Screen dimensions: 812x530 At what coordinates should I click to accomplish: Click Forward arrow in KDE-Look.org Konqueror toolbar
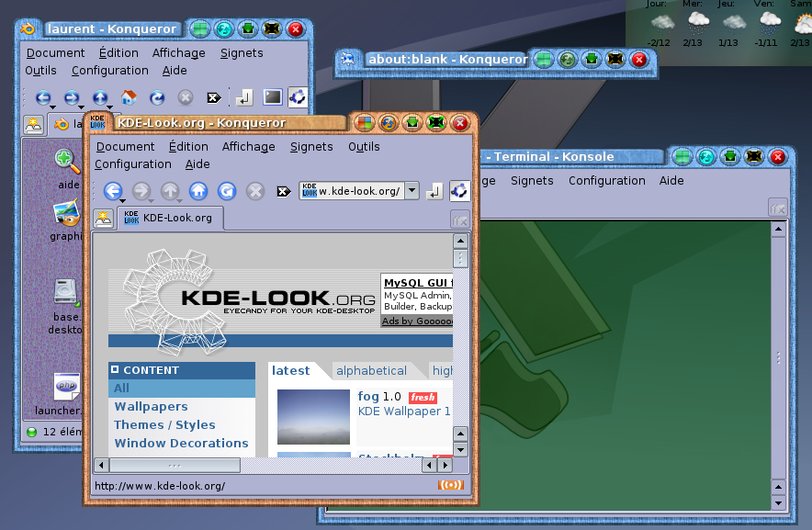[141, 191]
